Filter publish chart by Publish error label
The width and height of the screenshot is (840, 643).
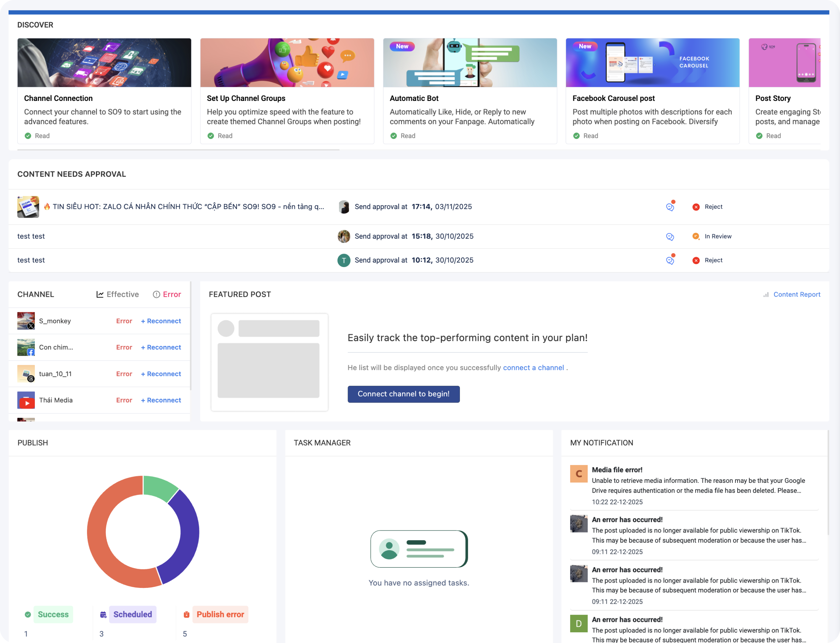coord(220,614)
